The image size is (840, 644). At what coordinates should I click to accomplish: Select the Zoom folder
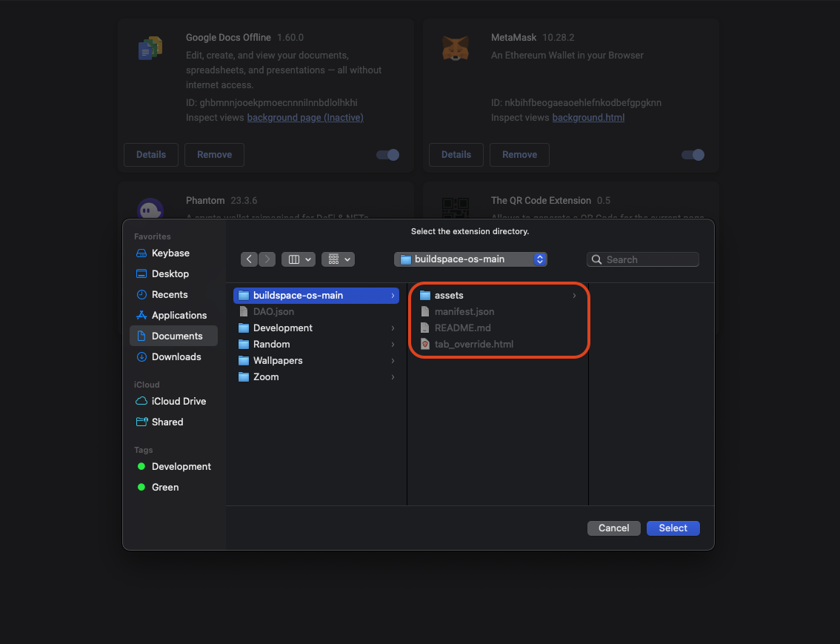tap(316, 377)
